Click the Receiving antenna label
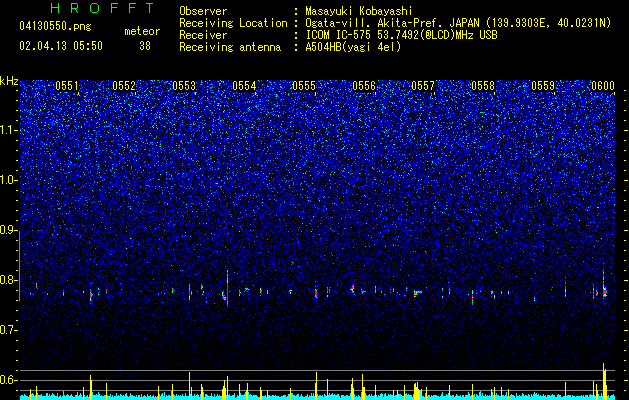The width and height of the screenshot is (629, 400). click(230, 47)
